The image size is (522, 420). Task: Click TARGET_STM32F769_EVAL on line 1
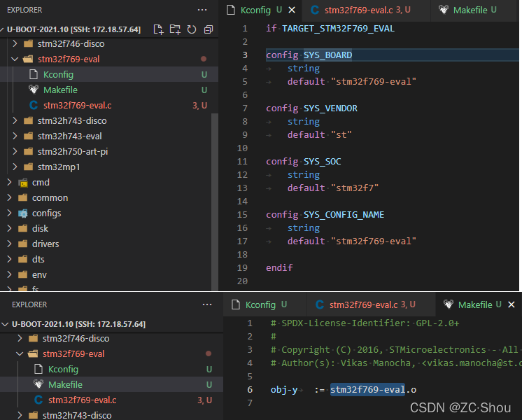(338, 29)
